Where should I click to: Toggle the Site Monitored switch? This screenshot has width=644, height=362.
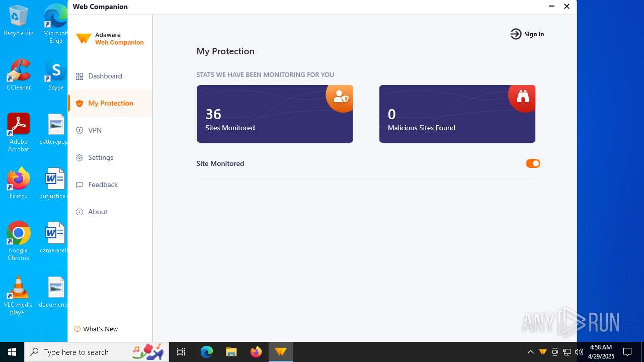[533, 163]
